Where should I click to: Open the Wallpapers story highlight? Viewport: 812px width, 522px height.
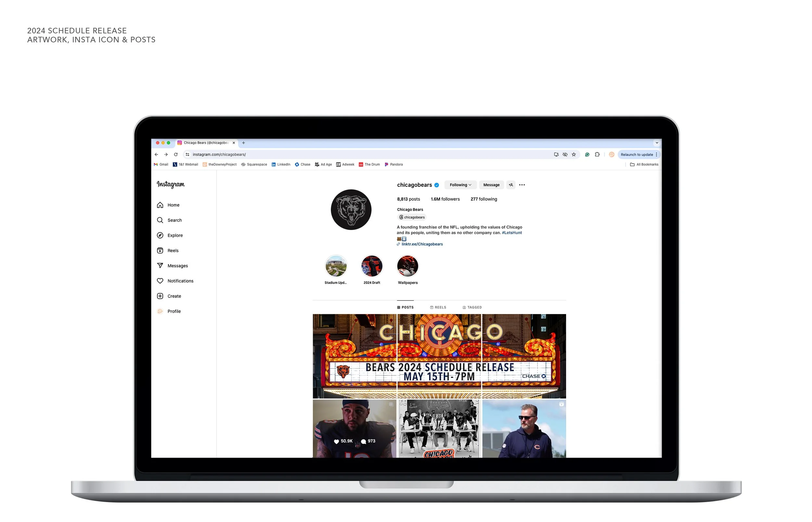tap(408, 270)
